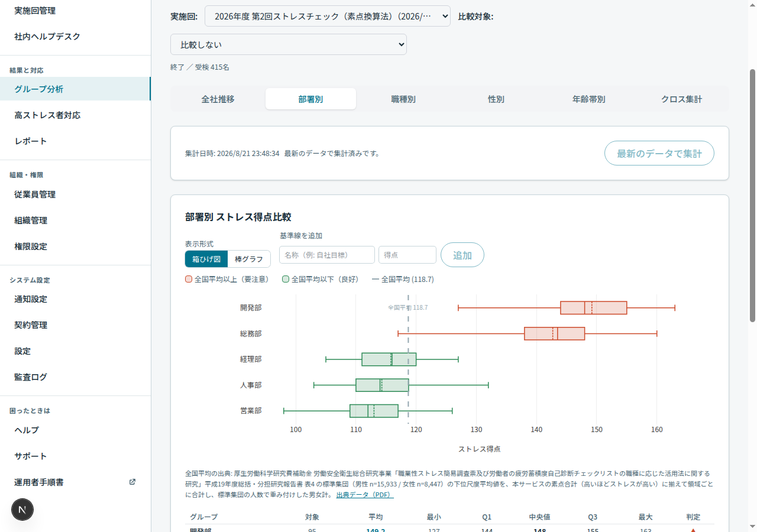Click the 経理部 chart axis label

(251, 359)
